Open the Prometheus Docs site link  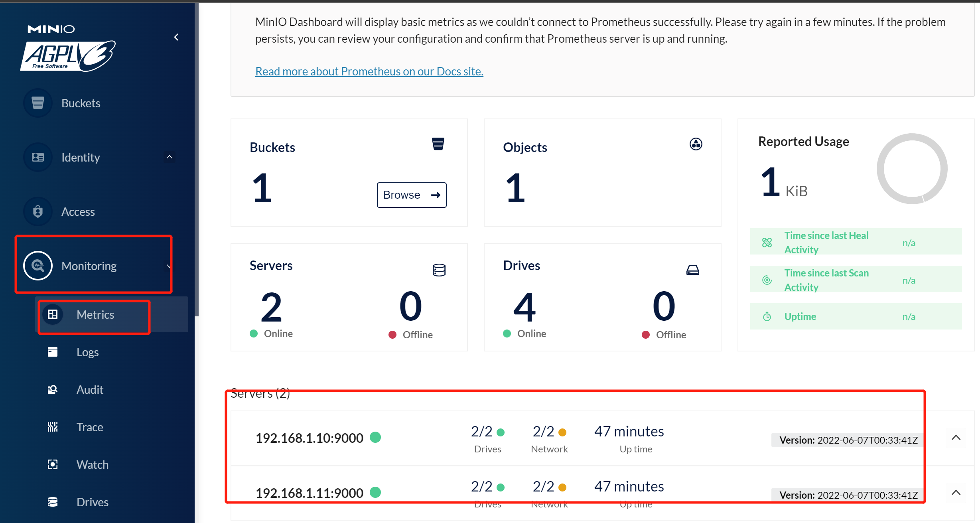[369, 71]
